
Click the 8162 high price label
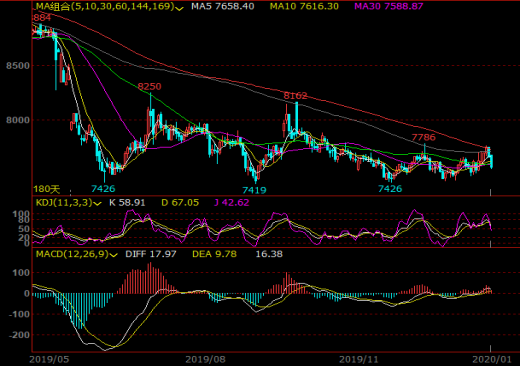click(x=295, y=96)
